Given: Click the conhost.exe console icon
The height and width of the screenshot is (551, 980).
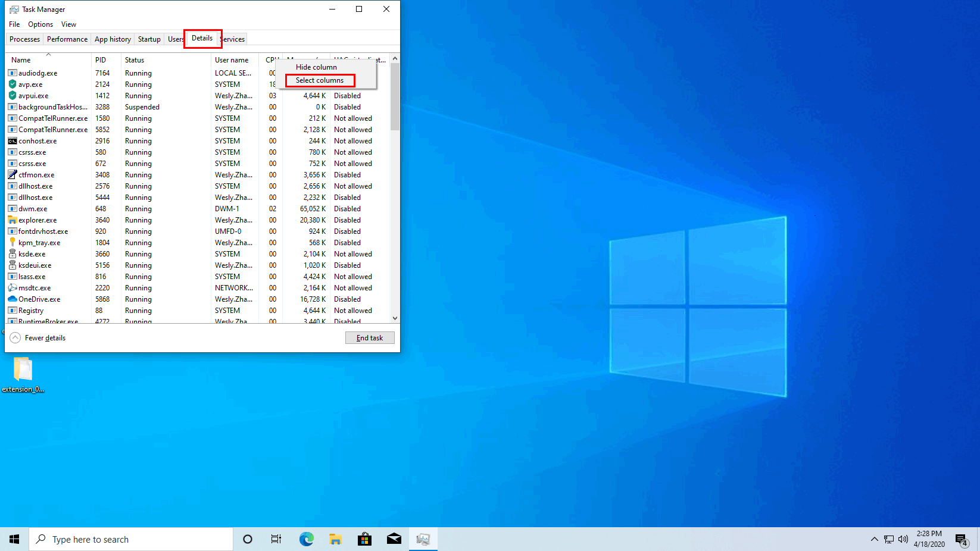Looking at the screenshot, I should click(x=13, y=141).
